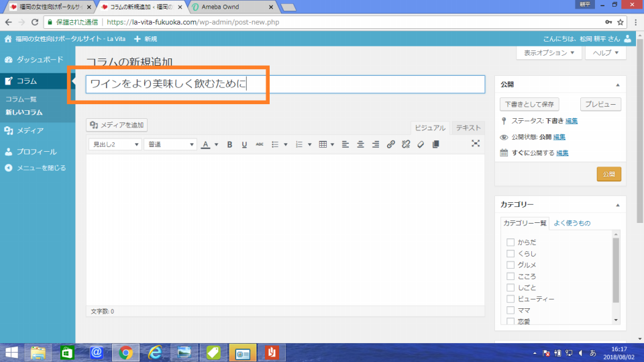Check the しごと category

(x=510, y=287)
